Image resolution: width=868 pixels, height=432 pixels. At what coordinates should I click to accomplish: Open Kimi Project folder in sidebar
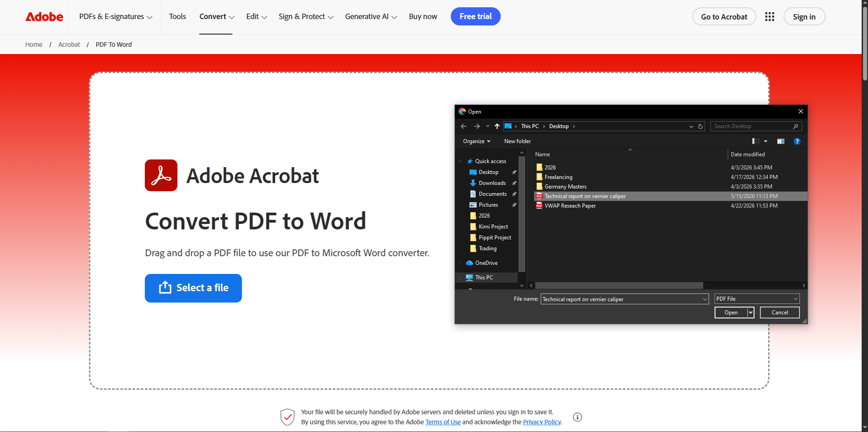pos(493,227)
